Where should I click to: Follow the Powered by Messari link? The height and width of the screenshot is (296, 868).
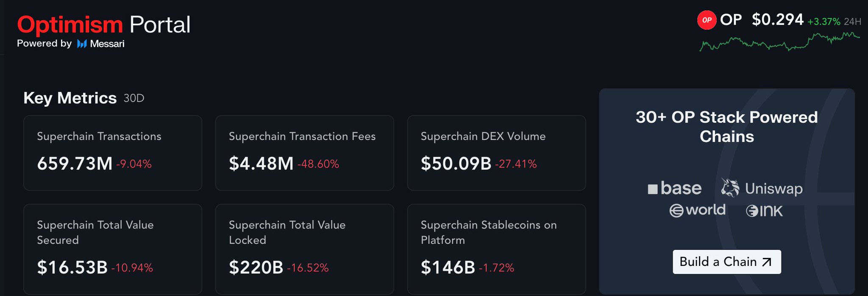[x=70, y=44]
